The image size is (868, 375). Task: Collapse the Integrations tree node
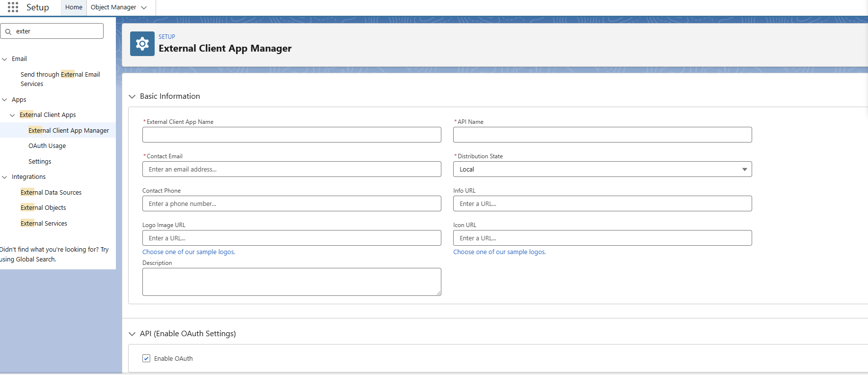(x=4, y=177)
